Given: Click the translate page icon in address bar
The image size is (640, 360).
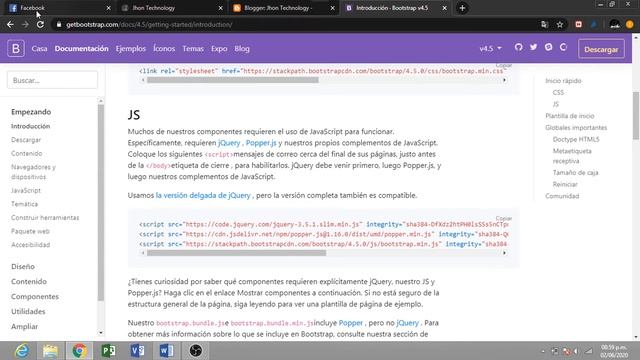Looking at the screenshot, I should click(544, 24).
